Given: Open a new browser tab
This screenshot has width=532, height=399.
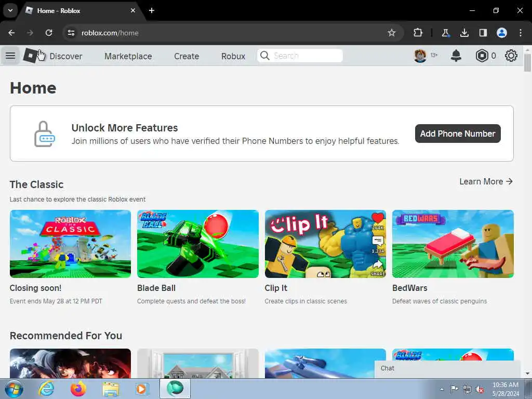Looking at the screenshot, I should [x=152, y=10].
